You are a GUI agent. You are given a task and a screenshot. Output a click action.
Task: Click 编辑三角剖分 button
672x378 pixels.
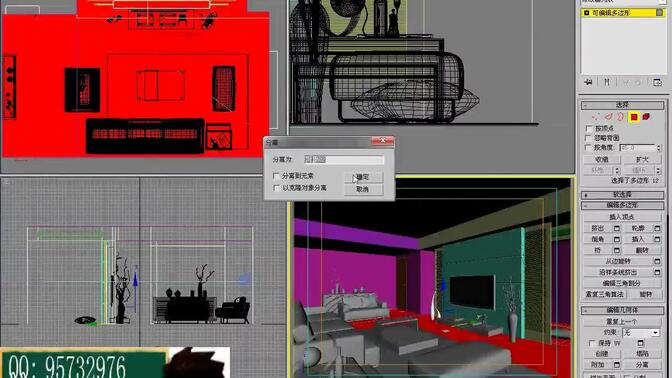(622, 283)
